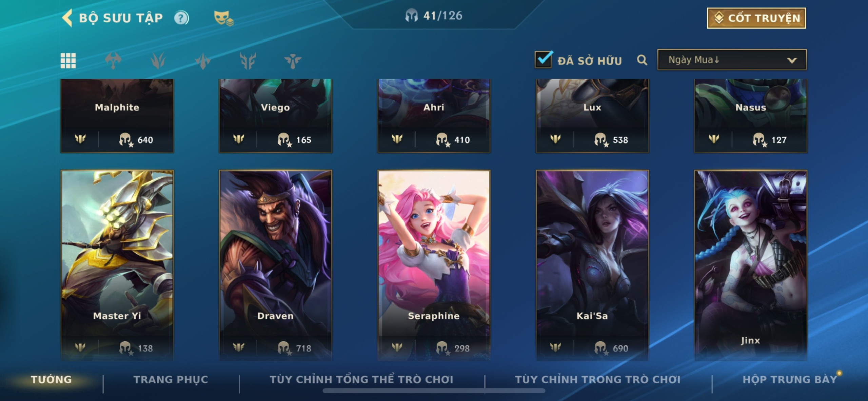
Task: Filter by the fourth role emblem icon
Action: pos(248,61)
